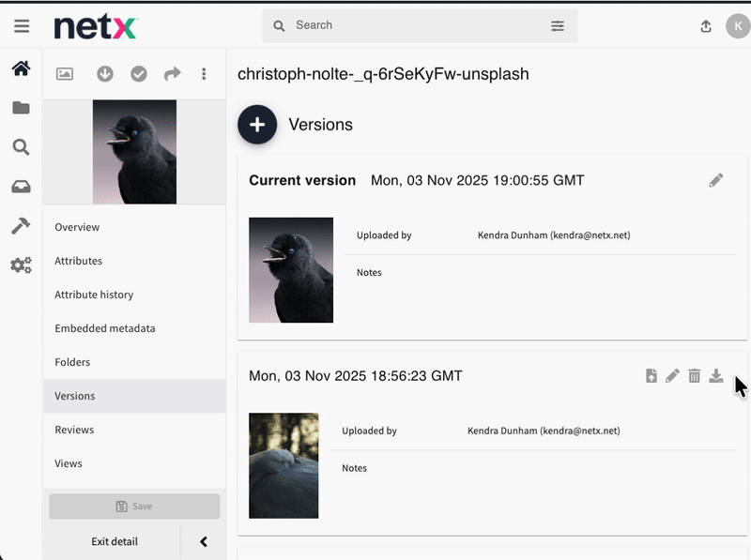
Task: Click the checkmark approve icon
Action: point(139,74)
